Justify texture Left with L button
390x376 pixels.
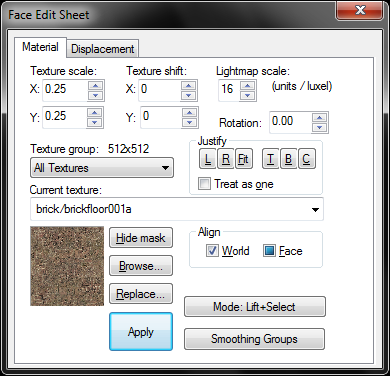pyautogui.click(x=207, y=159)
